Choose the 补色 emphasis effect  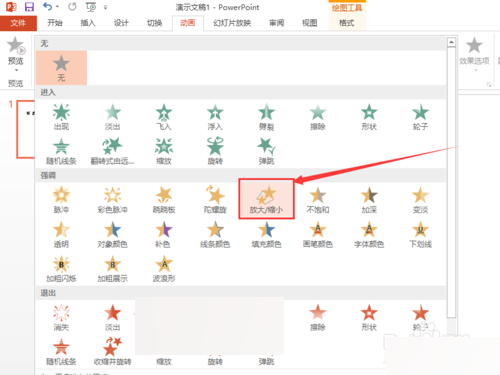click(164, 234)
